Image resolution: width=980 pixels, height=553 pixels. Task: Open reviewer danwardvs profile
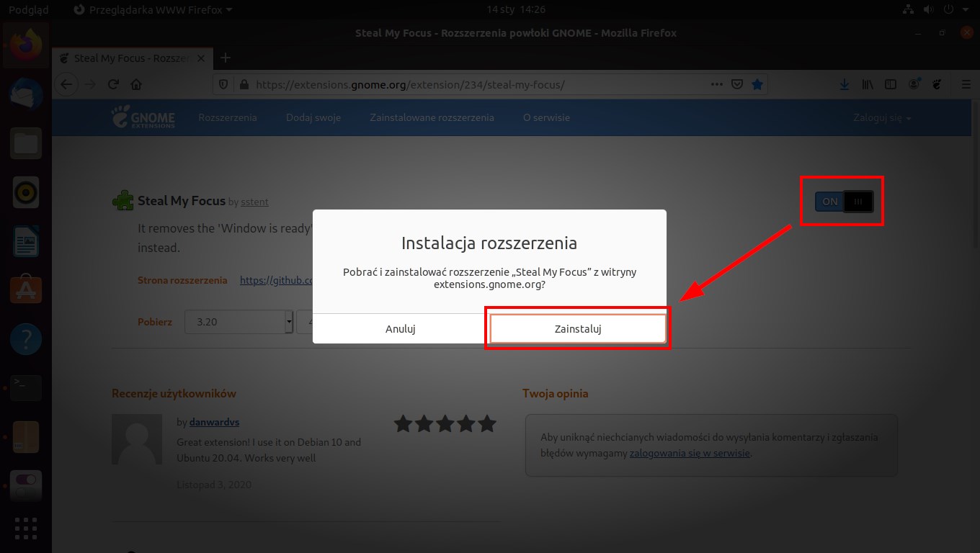pyautogui.click(x=214, y=422)
